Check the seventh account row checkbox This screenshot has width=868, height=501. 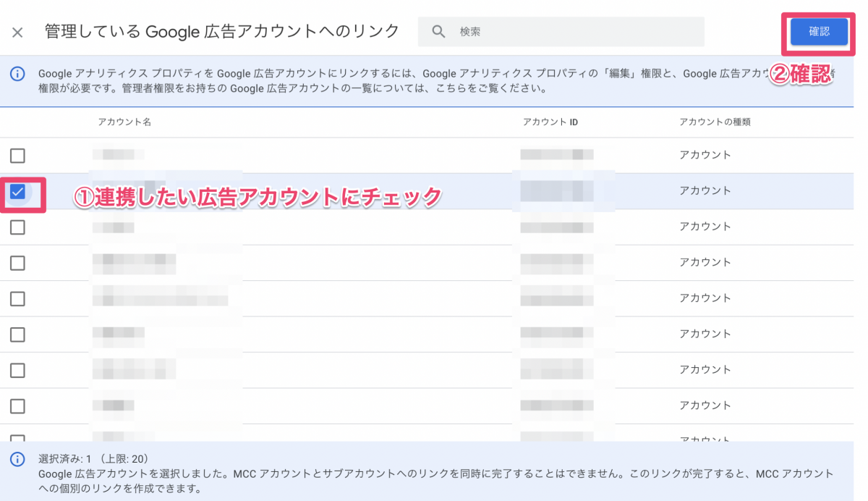tap(17, 370)
